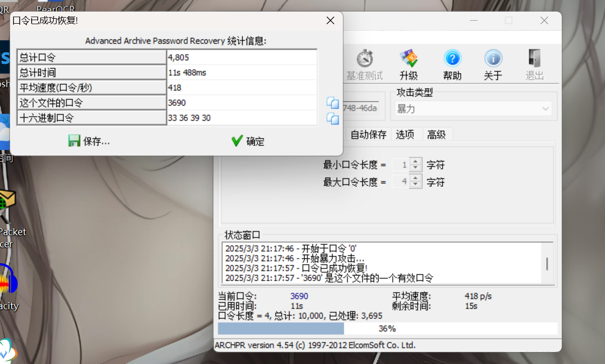605x364 pixels.
Task: Increase the maximum password length stepper
Action: [415, 178]
